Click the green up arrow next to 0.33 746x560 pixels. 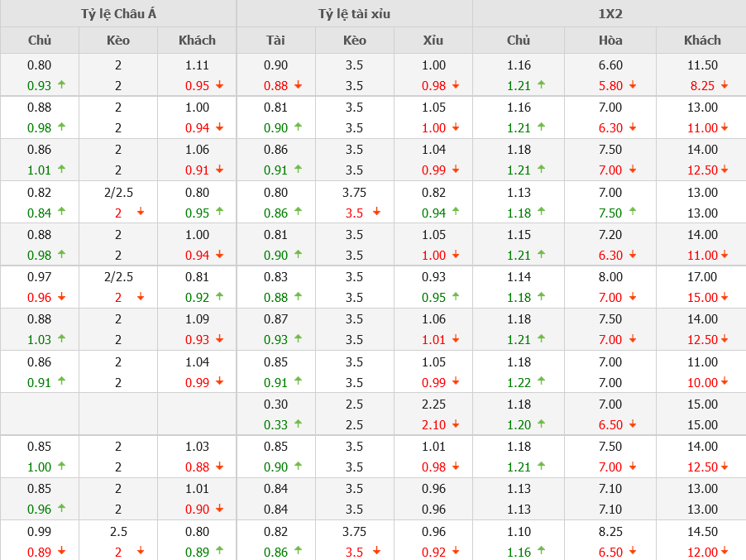(x=298, y=424)
